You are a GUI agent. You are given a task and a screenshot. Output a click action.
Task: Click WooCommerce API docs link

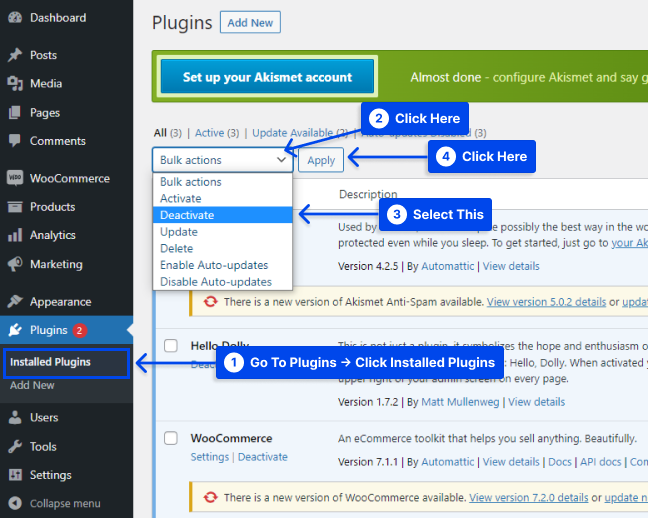(x=600, y=462)
